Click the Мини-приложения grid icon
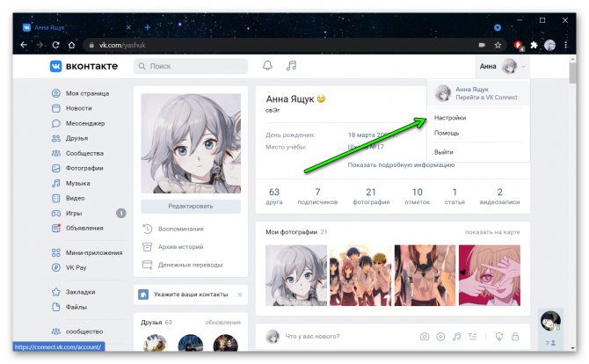 [56, 252]
